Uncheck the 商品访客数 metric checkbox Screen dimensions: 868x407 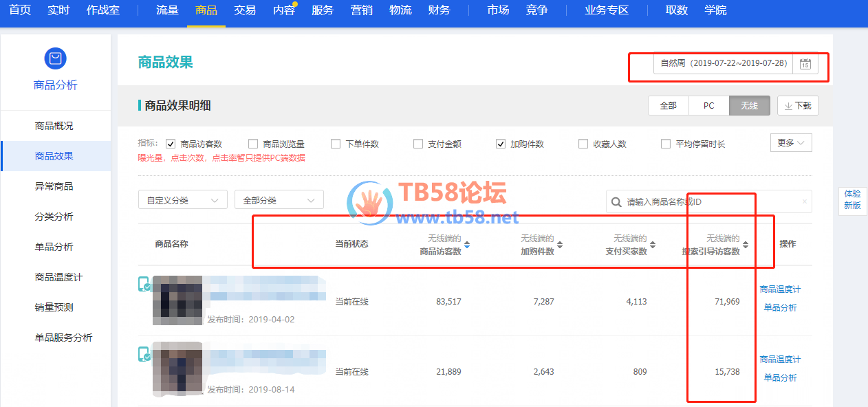click(171, 144)
